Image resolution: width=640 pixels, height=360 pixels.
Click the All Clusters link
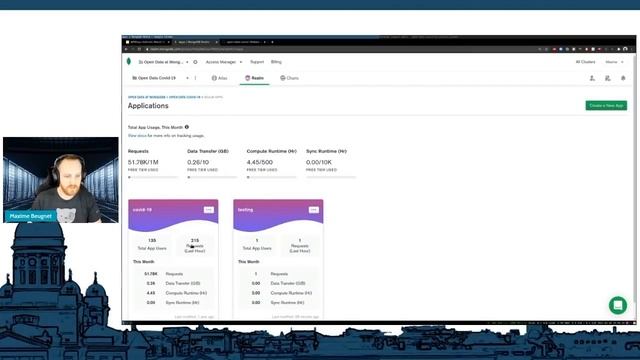585,62
